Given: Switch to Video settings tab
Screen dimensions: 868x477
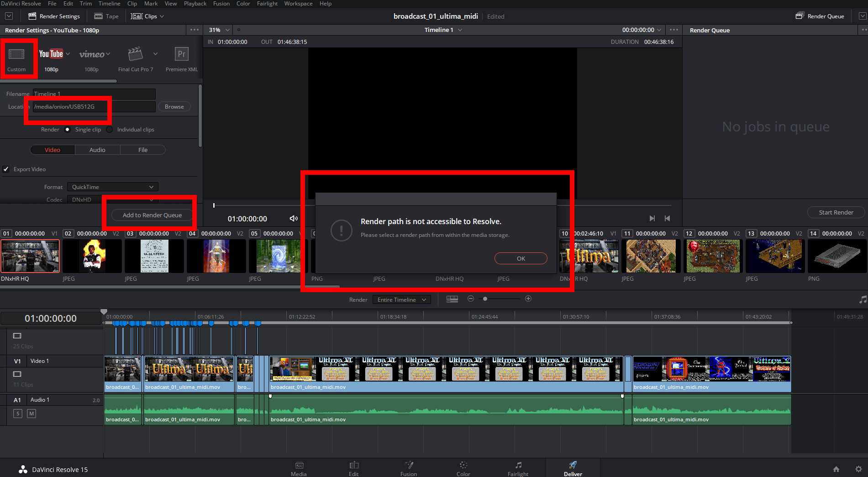Looking at the screenshot, I should [x=53, y=150].
